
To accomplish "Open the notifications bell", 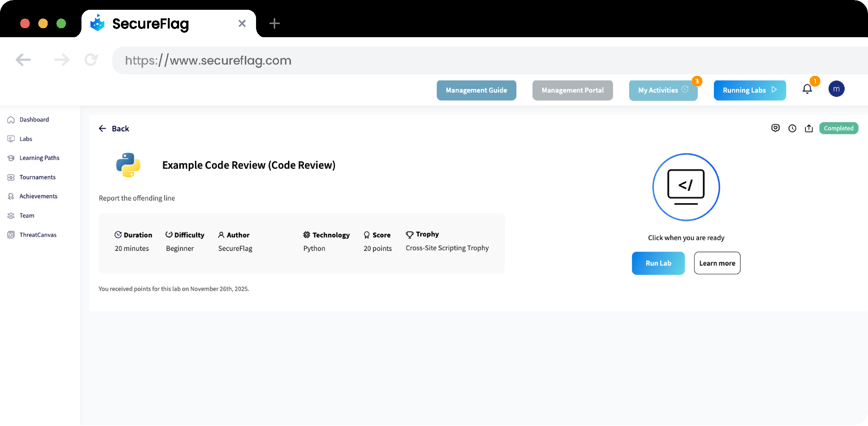I will (807, 89).
